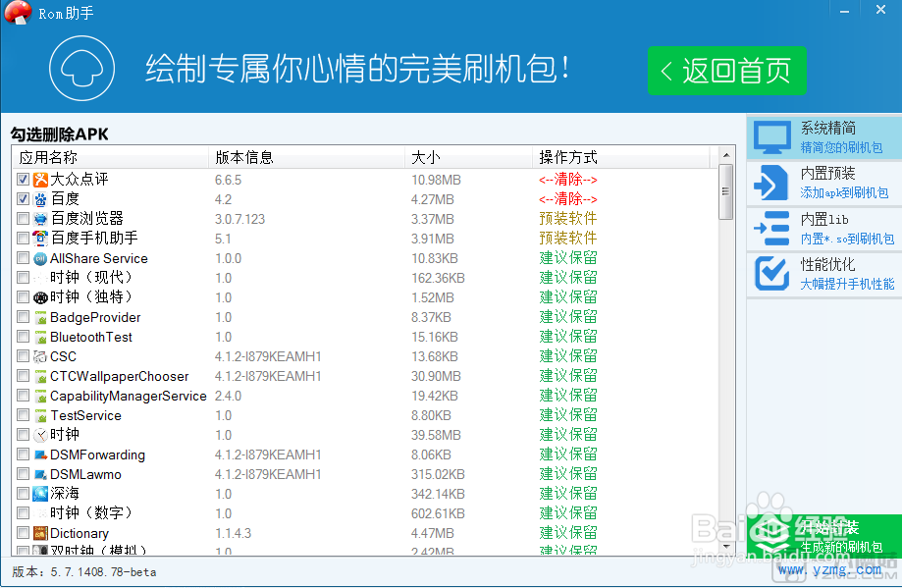This screenshot has height=588, width=902.
Task: Click the version text 5.7.1408.78-beta
Action: 103,572
